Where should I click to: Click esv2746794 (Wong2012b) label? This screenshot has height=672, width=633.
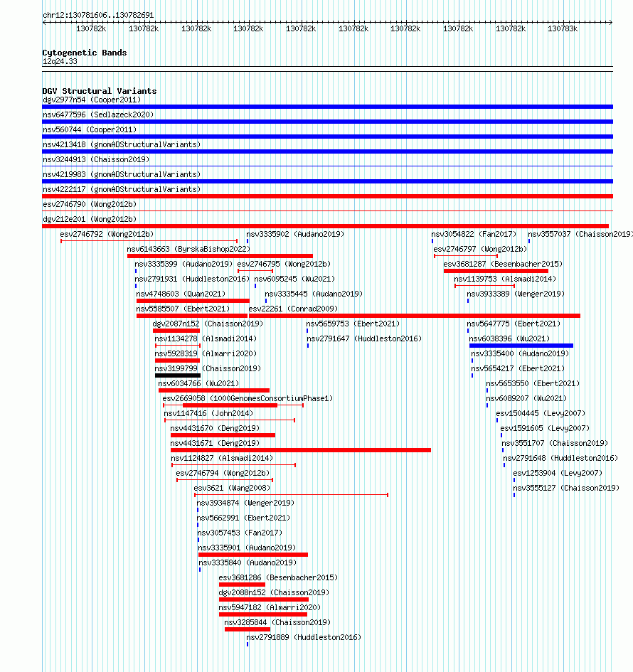pyautogui.click(x=223, y=474)
